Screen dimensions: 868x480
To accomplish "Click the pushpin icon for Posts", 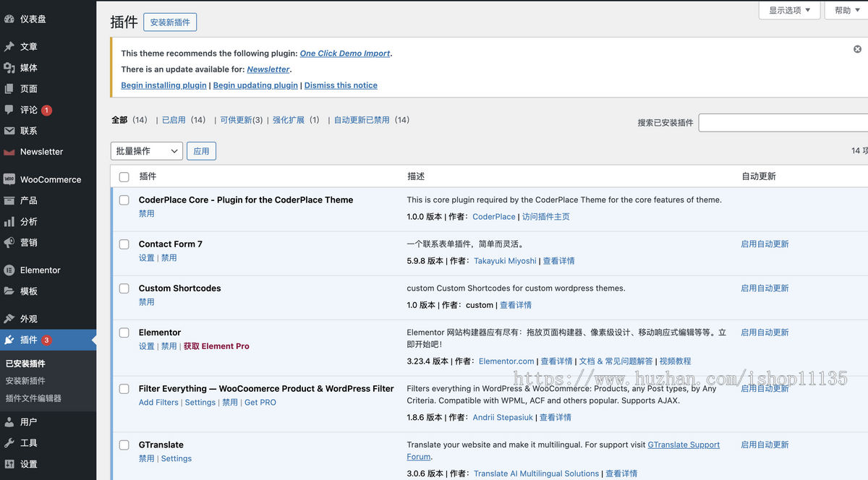I will (9, 46).
